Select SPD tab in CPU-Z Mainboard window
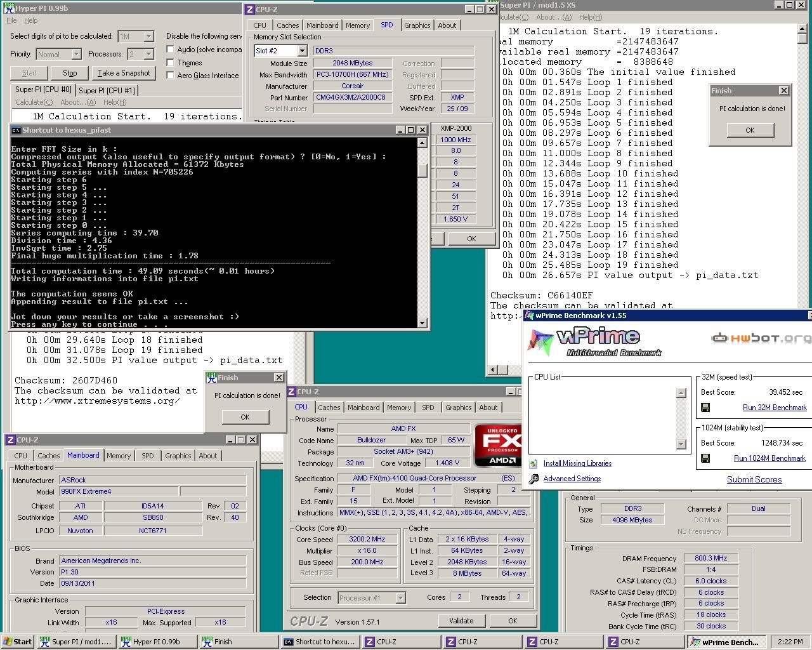The height and width of the screenshot is (650, 812). tap(147, 456)
